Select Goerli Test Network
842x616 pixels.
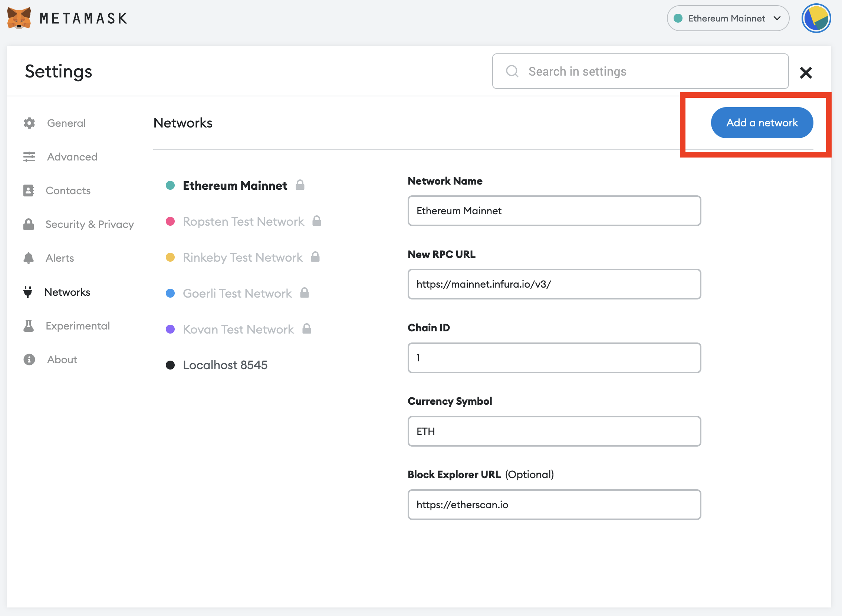[237, 294]
